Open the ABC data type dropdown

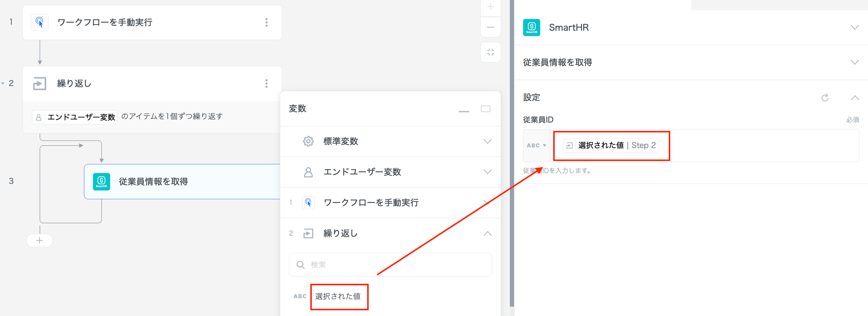click(x=536, y=146)
